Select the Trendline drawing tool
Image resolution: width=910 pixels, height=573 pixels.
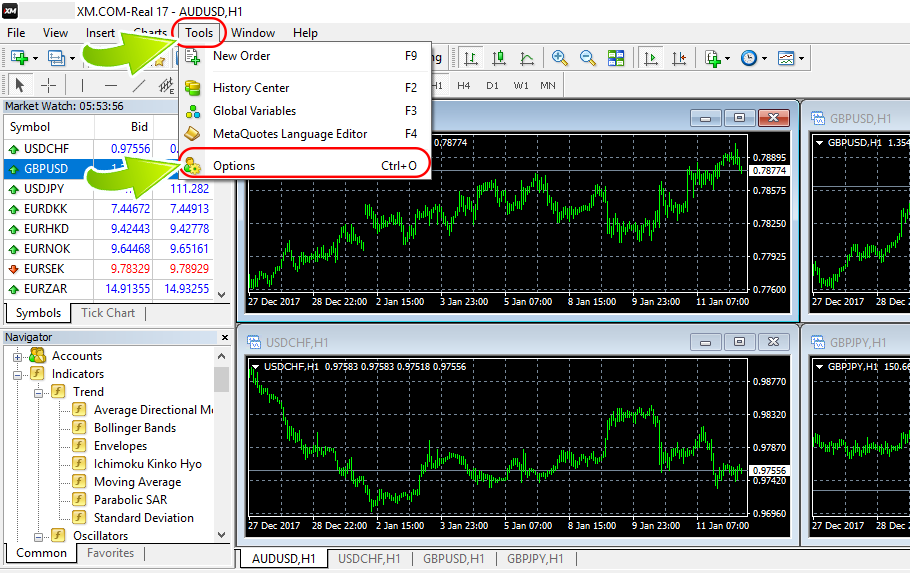point(138,85)
